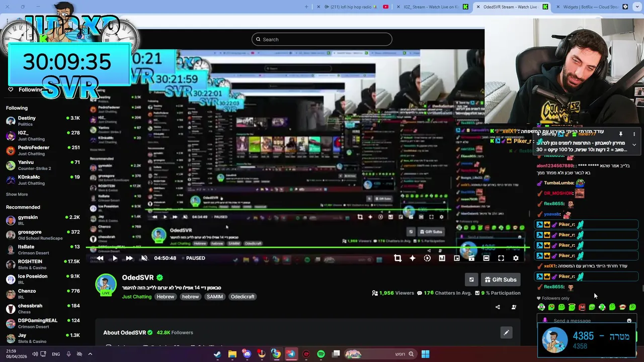Click the red emote in quick row
The height and width of the screenshot is (362, 644).
tap(582, 307)
